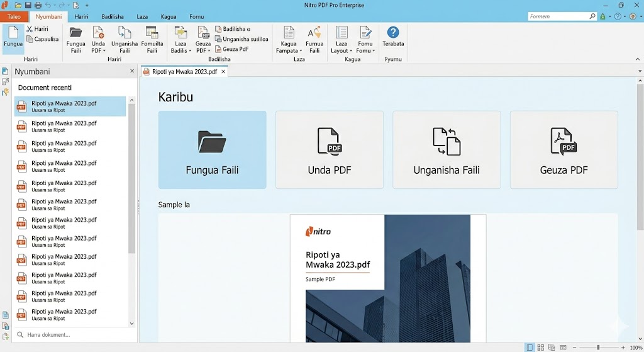Click the large Geuza PDF welcome tile
This screenshot has width=644, height=352.
pos(564,150)
